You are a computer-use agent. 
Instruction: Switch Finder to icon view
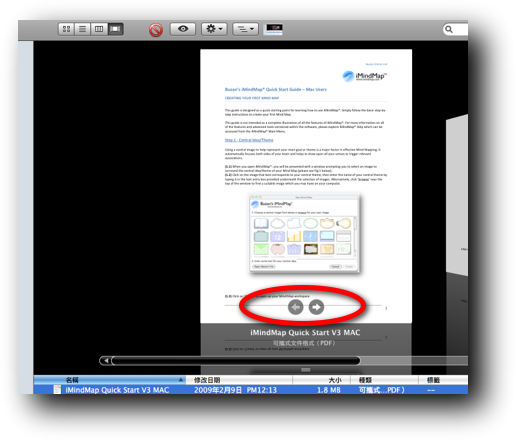(x=66, y=29)
